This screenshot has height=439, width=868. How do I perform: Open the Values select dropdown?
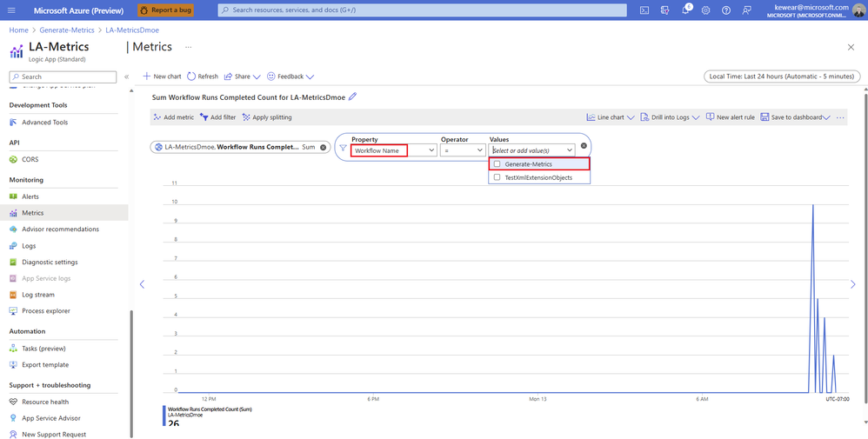pyautogui.click(x=532, y=150)
